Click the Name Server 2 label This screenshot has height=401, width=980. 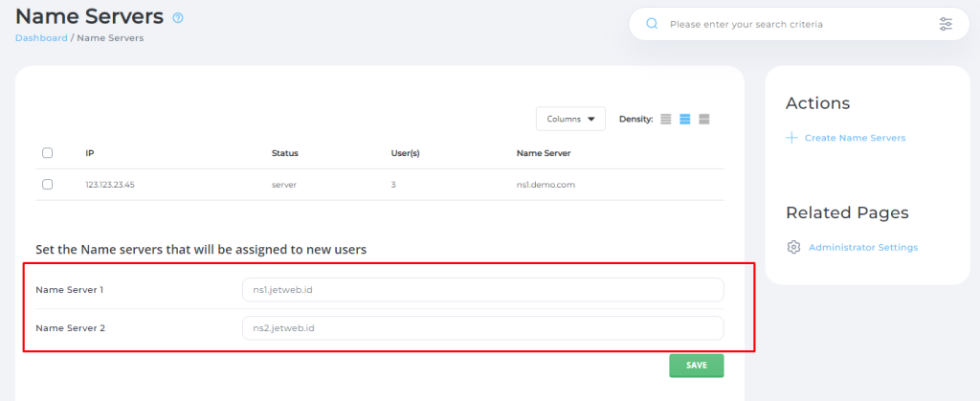71,328
